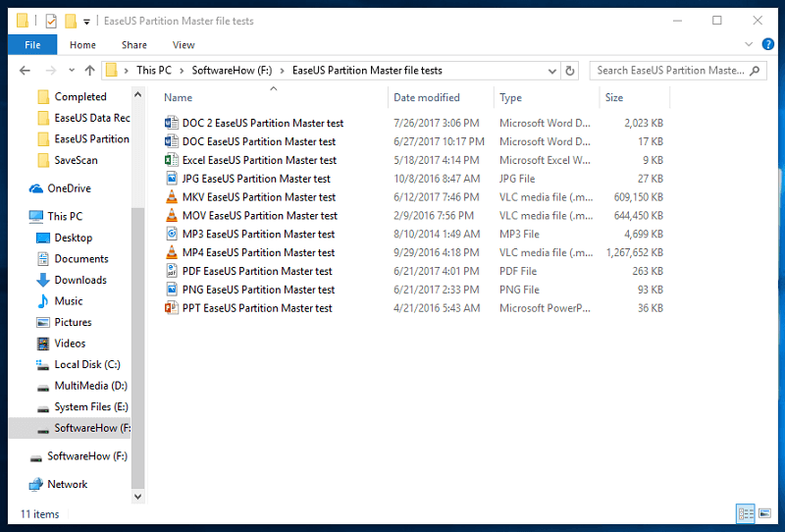Click the JPG file image icon
This screenshot has width=785, height=532.
pos(171,179)
